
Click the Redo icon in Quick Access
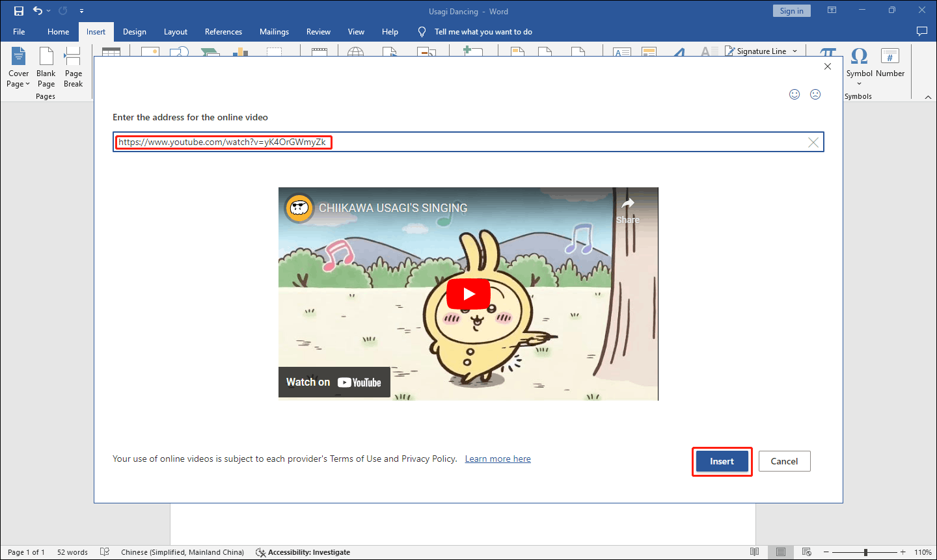point(63,11)
